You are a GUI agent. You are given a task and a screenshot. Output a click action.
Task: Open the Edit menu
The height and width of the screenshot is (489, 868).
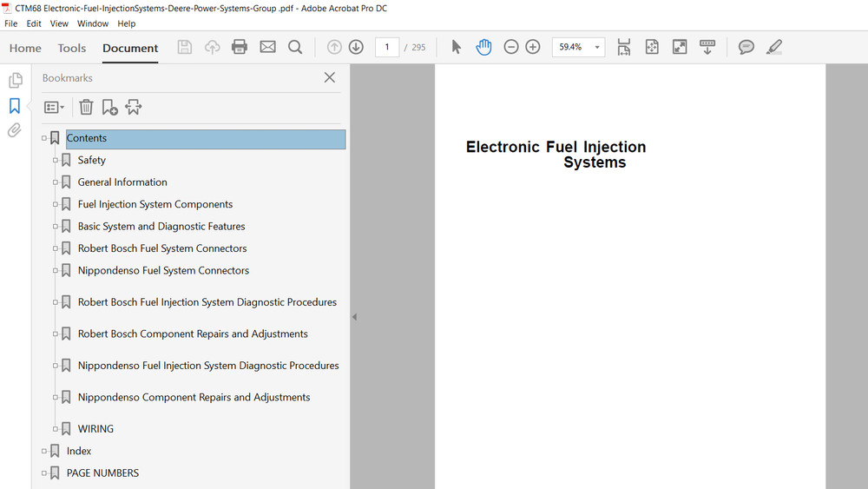coord(34,23)
